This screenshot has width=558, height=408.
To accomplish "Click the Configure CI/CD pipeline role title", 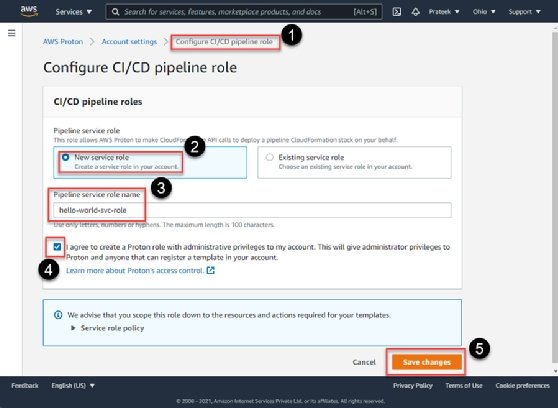I will click(x=140, y=68).
